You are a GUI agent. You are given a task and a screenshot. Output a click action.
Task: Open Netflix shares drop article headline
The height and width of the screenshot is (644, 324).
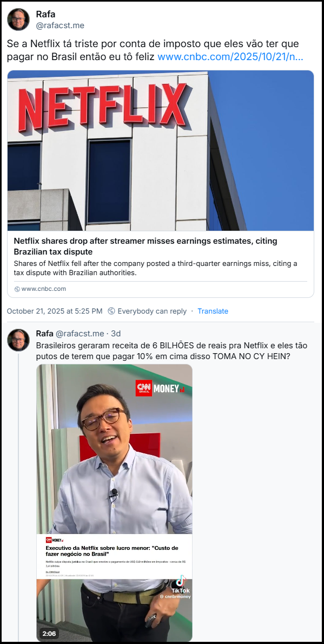tap(146, 246)
